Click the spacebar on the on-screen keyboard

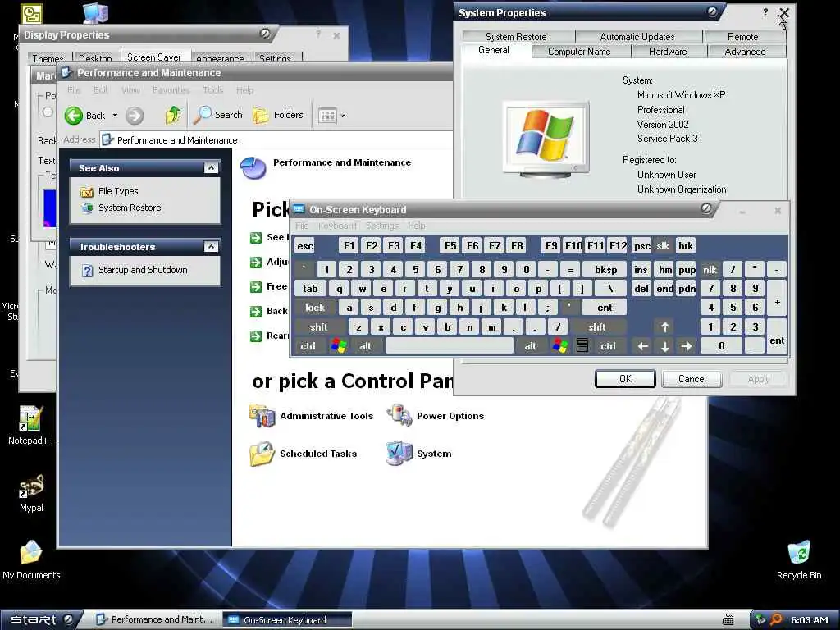[449, 346]
